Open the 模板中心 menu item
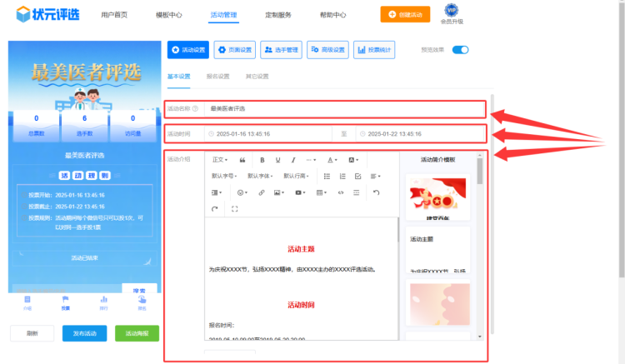 coord(169,15)
